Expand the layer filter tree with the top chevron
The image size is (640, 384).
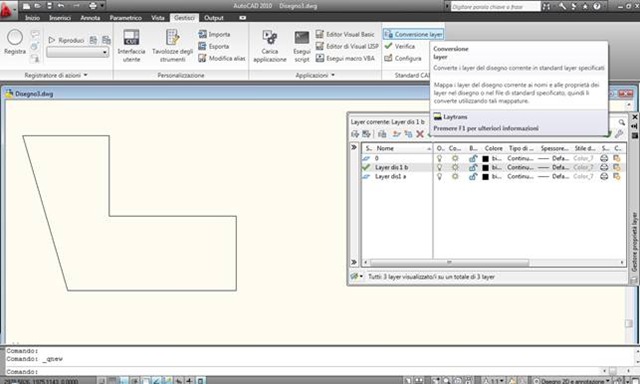[353, 147]
